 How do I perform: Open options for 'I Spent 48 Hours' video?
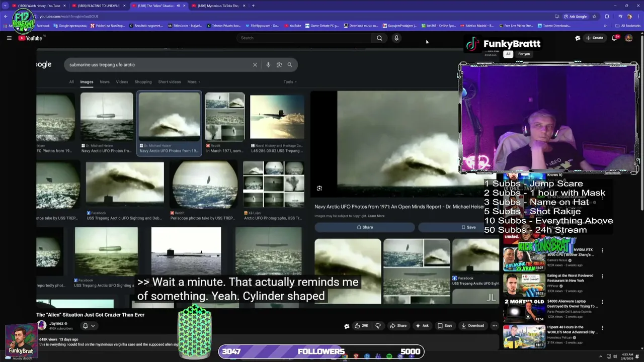pyautogui.click(x=602, y=328)
